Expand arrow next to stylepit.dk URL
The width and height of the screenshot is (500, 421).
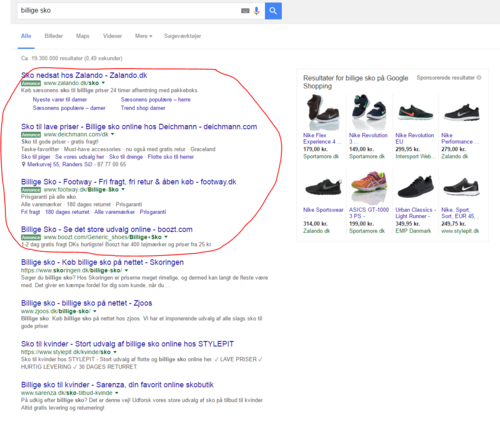pyautogui.click(x=115, y=352)
